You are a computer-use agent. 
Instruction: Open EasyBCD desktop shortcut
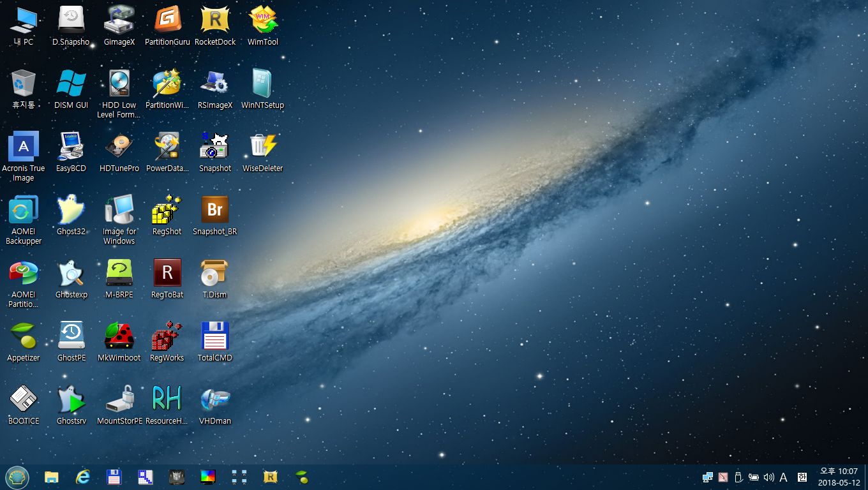point(71,152)
